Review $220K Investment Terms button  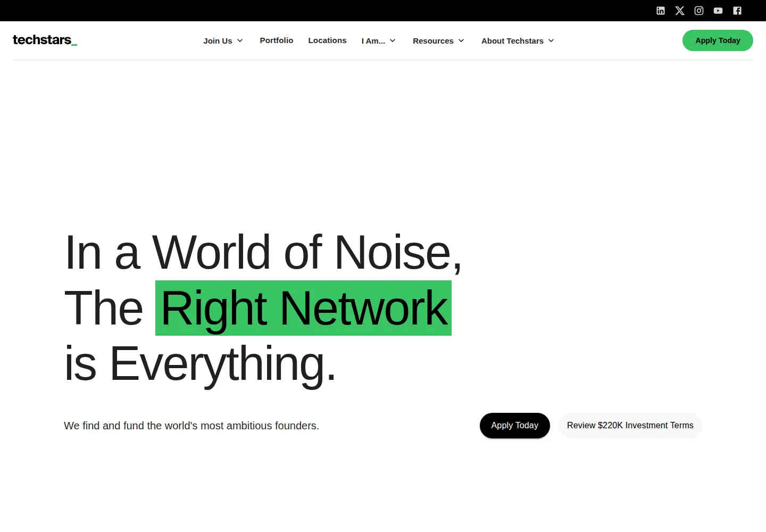point(630,426)
